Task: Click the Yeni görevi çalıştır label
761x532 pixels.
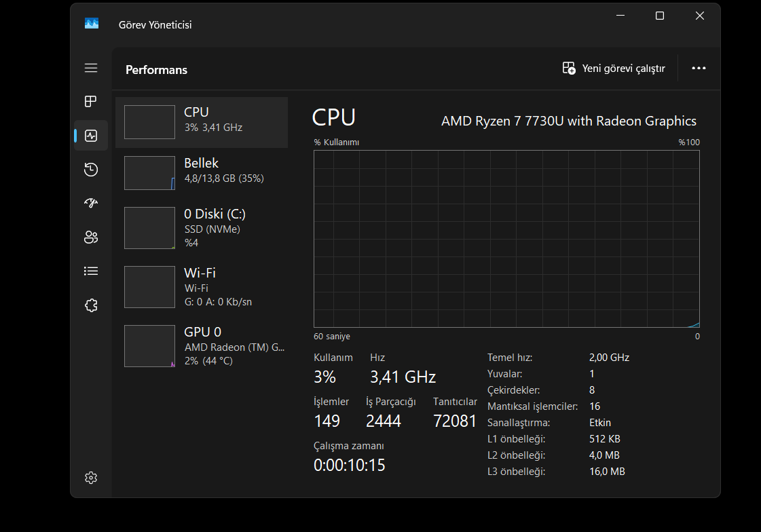Action: [624, 69]
